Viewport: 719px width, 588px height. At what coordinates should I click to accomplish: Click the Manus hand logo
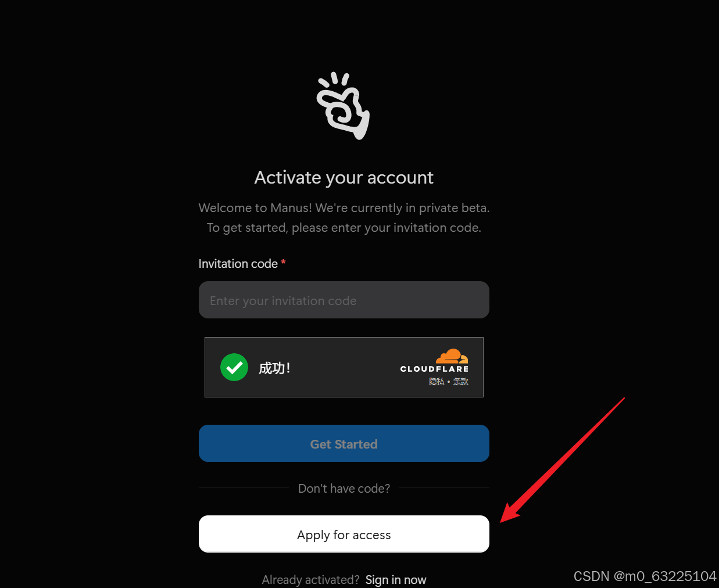(x=344, y=106)
